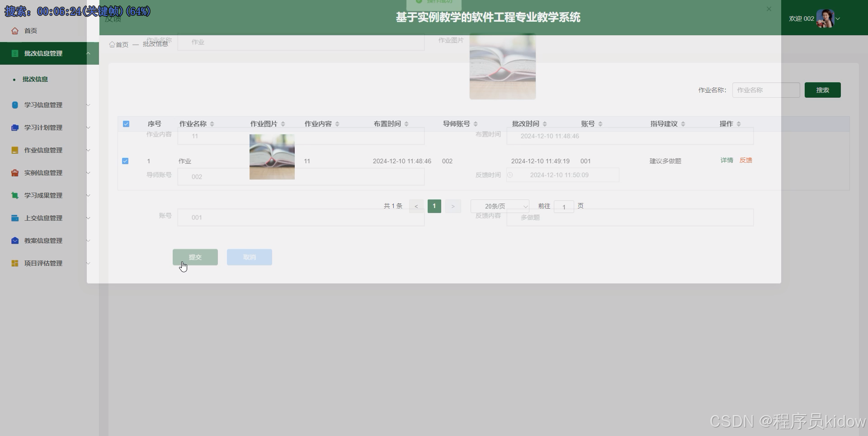Sort table by 作业名称 column arrows

(x=212, y=124)
